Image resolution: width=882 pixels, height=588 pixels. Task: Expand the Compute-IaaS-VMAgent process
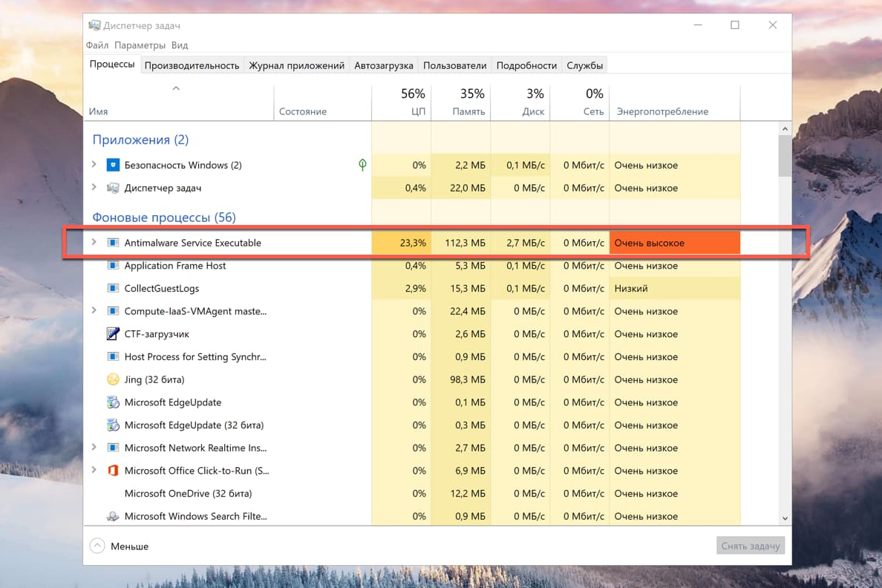(x=94, y=310)
